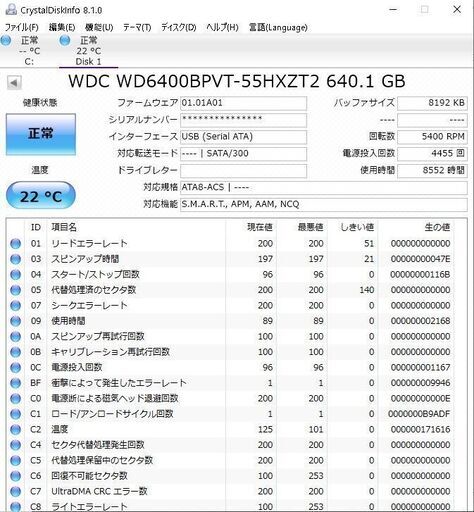Click status orb for ID 04 スタート/ストップ回数
Viewport: 474px width, 512px height.
pos(15,275)
